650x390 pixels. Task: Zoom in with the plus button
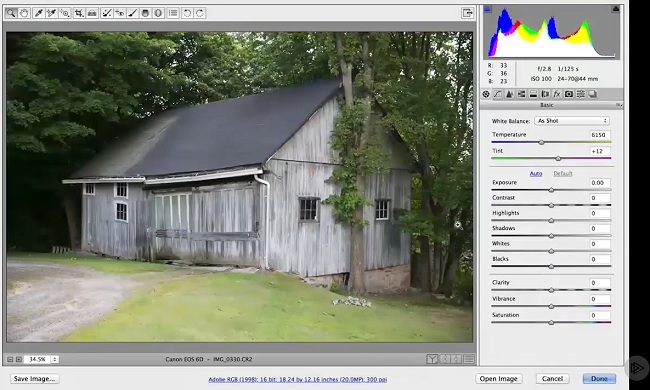(x=19, y=359)
